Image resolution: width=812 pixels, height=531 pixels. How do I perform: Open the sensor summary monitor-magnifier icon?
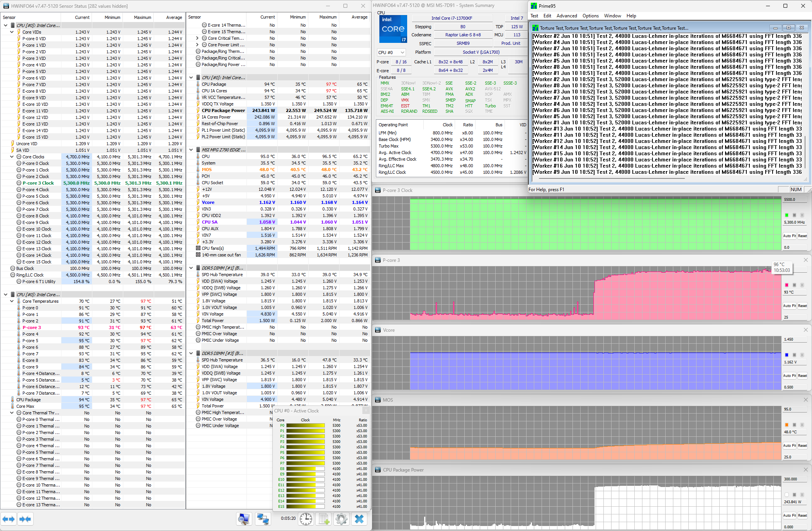[244, 519]
